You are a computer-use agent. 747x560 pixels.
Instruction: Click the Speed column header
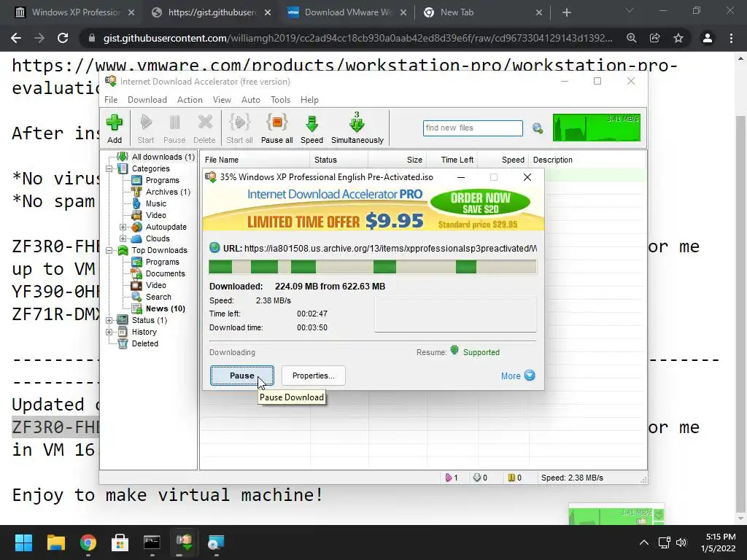[503, 160]
